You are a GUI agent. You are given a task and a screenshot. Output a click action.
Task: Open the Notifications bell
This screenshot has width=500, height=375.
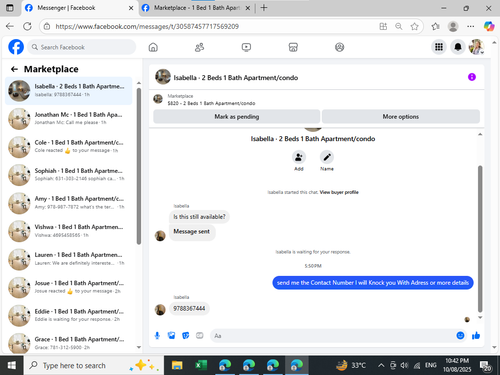pyautogui.click(x=458, y=47)
